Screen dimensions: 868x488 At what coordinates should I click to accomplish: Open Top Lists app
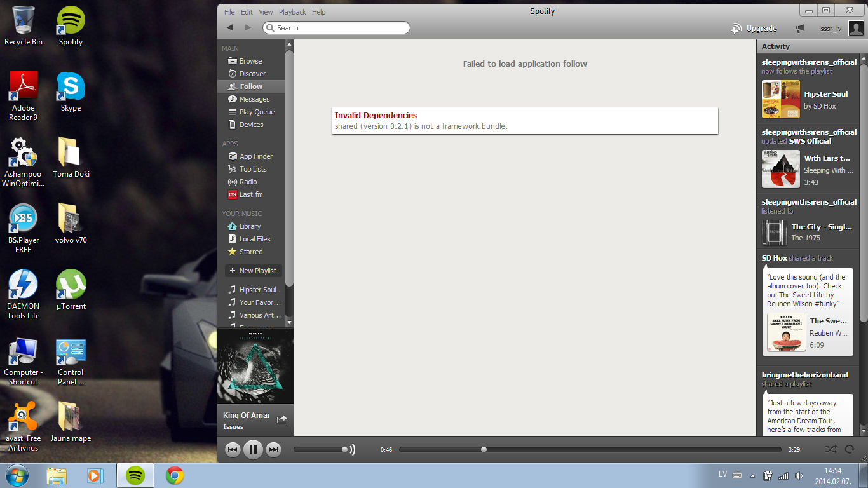[251, 169]
